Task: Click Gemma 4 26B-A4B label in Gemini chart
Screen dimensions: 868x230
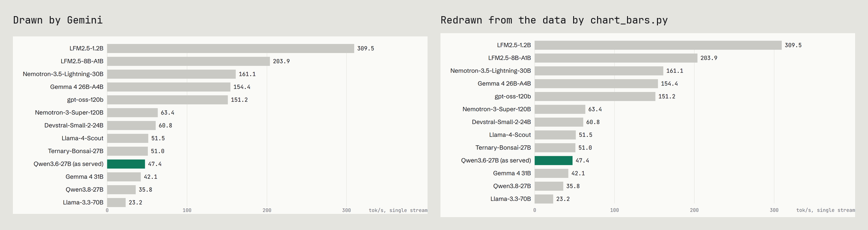Action: [77, 87]
